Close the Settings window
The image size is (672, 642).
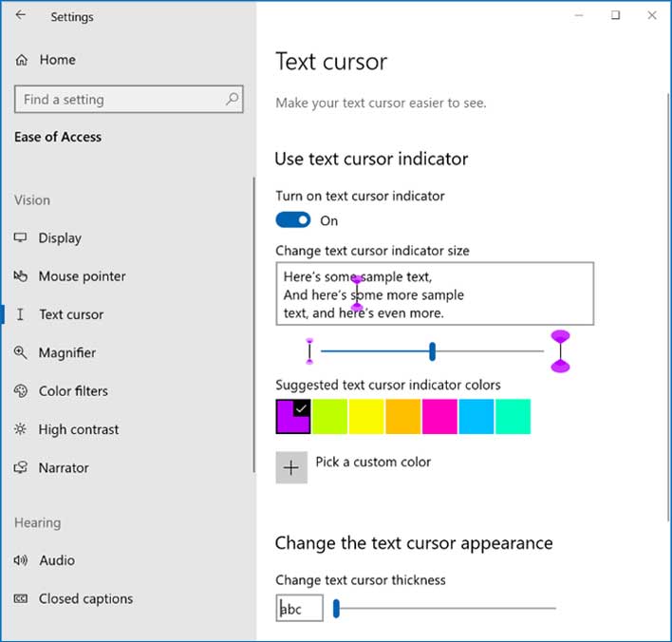click(x=652, y=15)
